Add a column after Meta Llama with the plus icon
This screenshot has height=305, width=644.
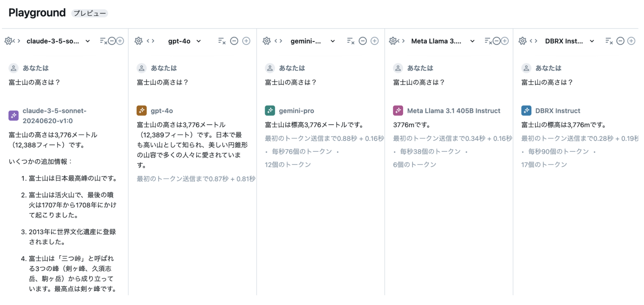505,41
